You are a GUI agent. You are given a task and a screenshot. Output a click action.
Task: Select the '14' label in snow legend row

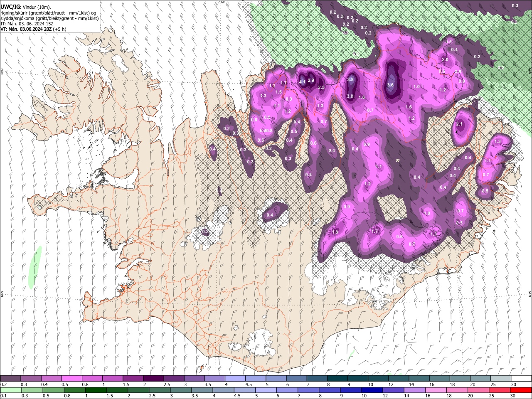[x=411, y=384]
